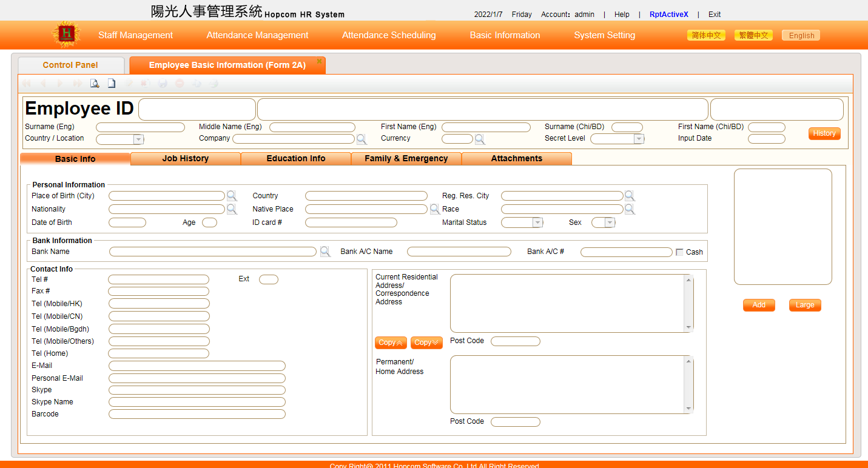Viewport: 868px width, 468px height.
Task: Open the Bank Name lookup magnifier
Action: pyautogui.click(x=325, y=252)
